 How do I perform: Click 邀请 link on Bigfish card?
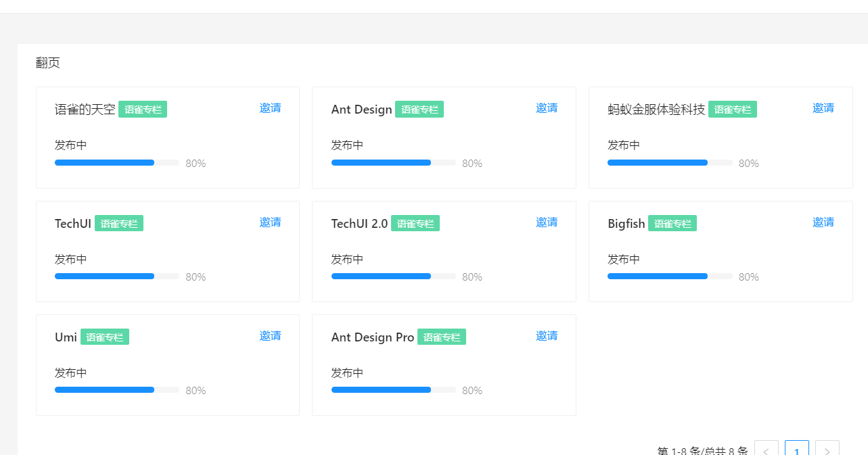pyautogui.click(x=823, y=222)
